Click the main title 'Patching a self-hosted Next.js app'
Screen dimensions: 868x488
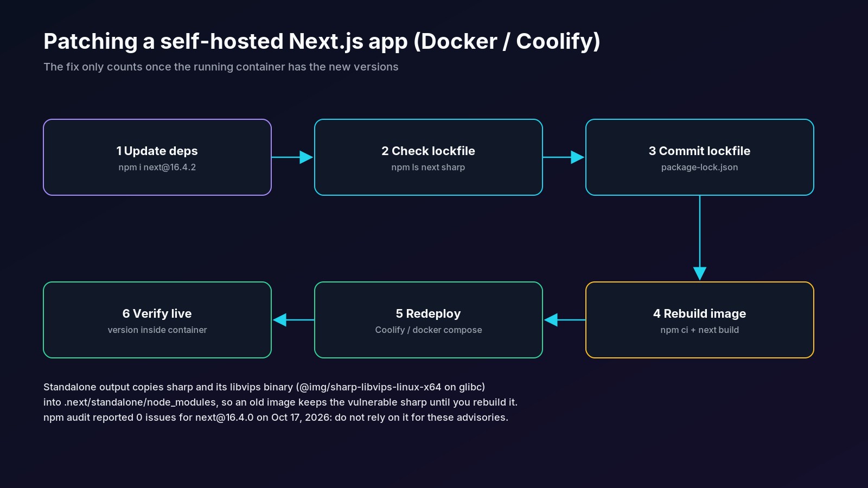pos(322,41)
